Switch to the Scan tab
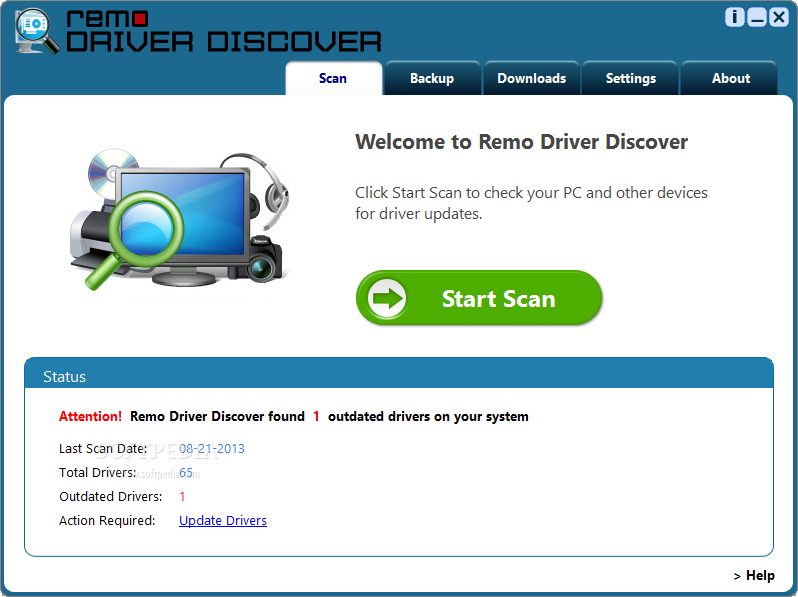 tap(333, 78)
